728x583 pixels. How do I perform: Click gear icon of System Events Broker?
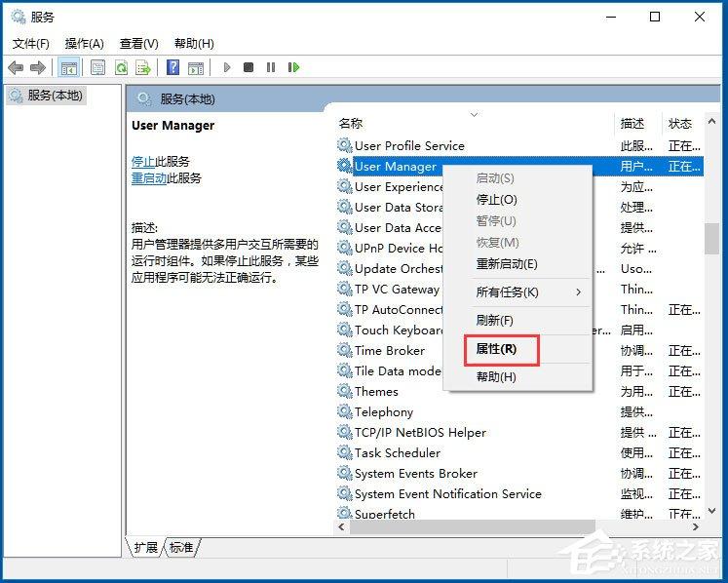[344, 473]
